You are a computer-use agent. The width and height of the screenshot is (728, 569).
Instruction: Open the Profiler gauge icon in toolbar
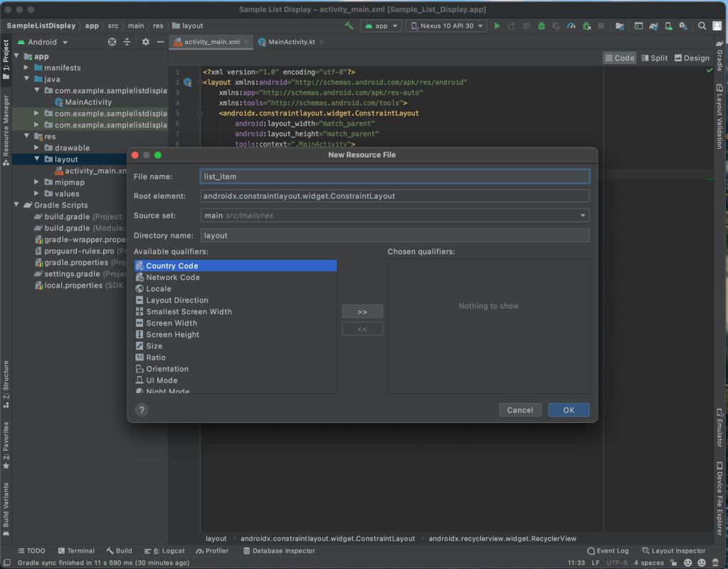[571, 26]
